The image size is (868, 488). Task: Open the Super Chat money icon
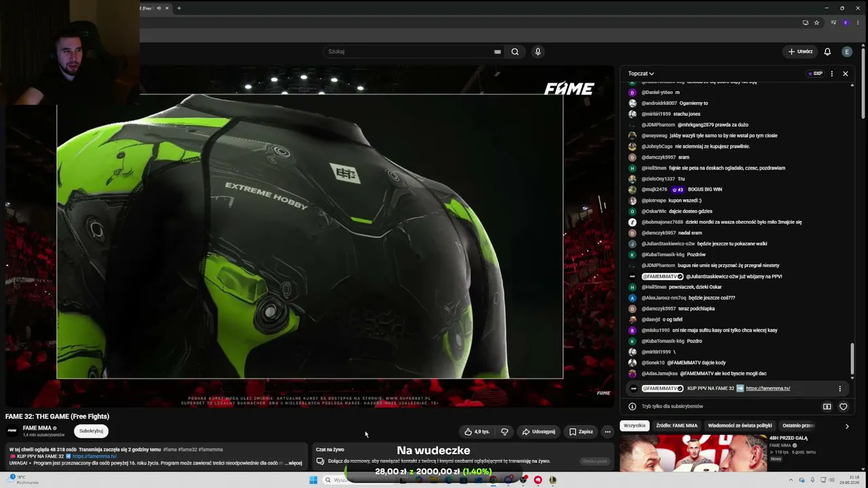tap(827, 407)
